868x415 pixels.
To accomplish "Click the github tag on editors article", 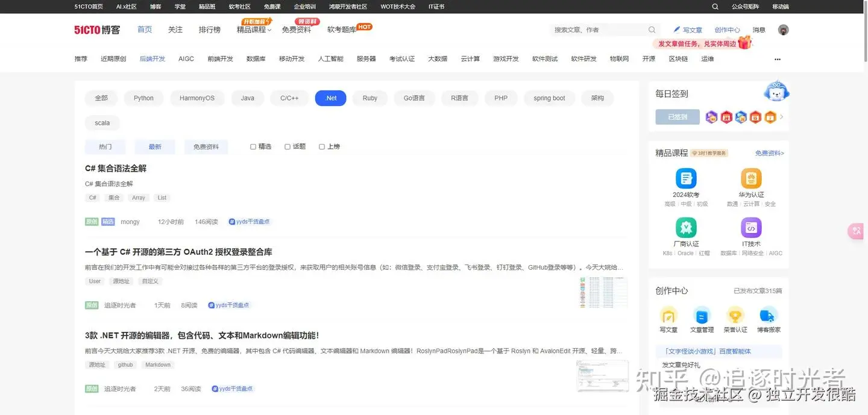I will tap(125, 365).
